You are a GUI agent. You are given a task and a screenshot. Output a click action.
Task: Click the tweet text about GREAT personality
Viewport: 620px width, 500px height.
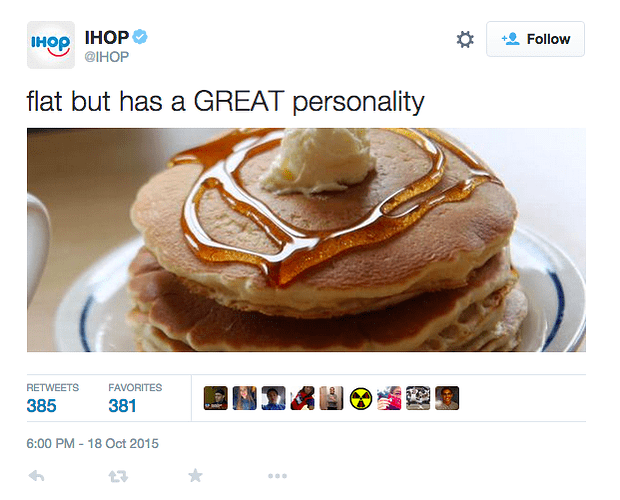[226, 101]
